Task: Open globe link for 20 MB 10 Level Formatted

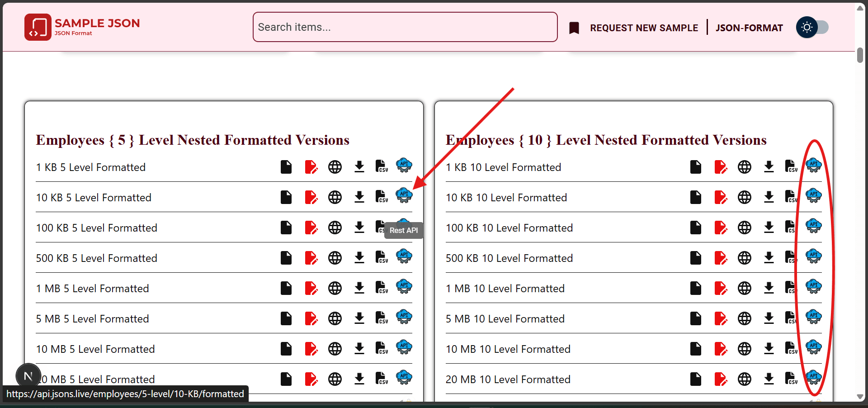Action: click(x=745, y=379)
